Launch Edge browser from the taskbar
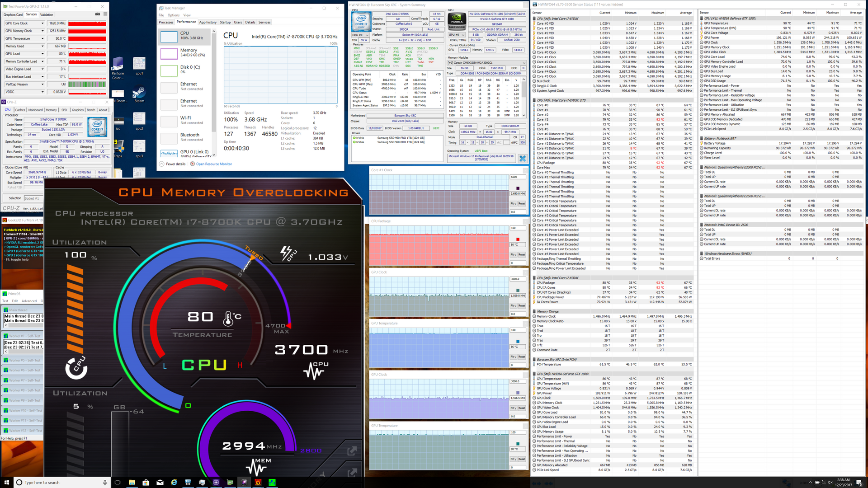This screenshot has height=488, width=868. click(x=174, y=482)
